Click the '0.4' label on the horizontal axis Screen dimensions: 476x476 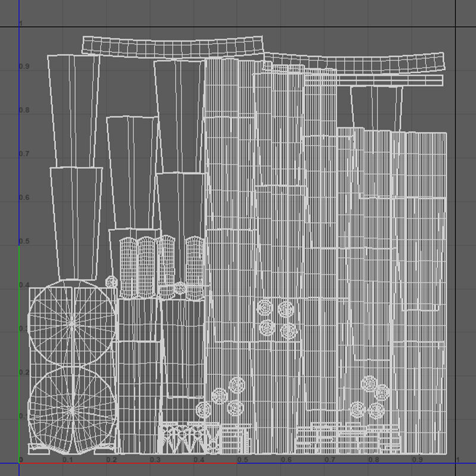(199, 459)
